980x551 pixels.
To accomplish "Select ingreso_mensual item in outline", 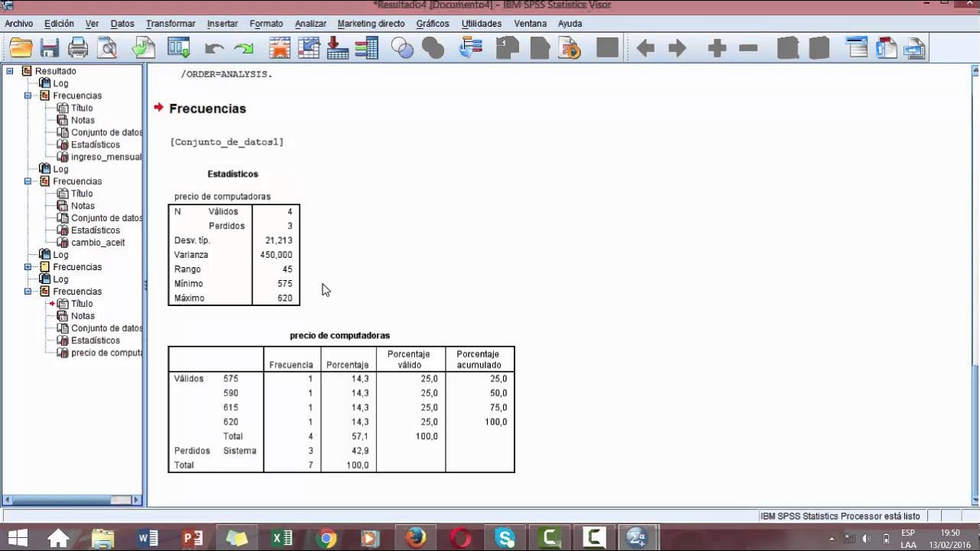I will (106, 157).
